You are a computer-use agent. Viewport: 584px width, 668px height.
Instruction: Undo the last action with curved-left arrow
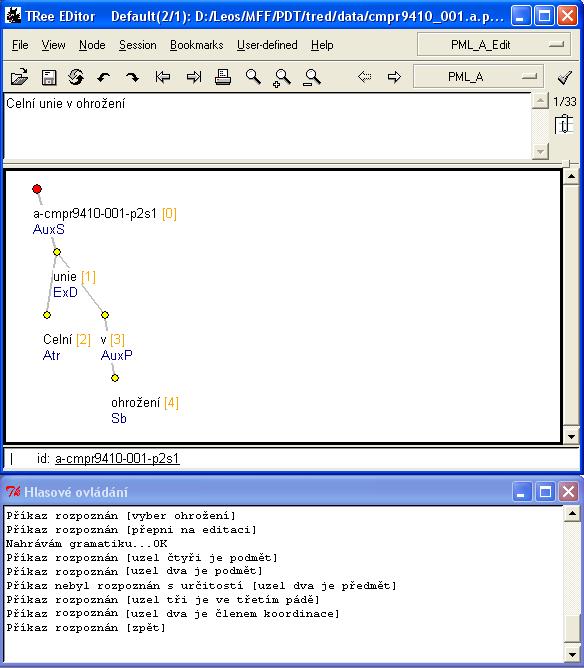[x=104, y=78]
